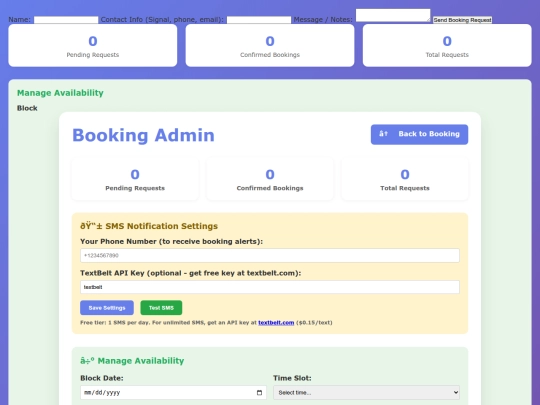
Task: Click the 'Block Date:' label
Action: [x=102, y=378]
